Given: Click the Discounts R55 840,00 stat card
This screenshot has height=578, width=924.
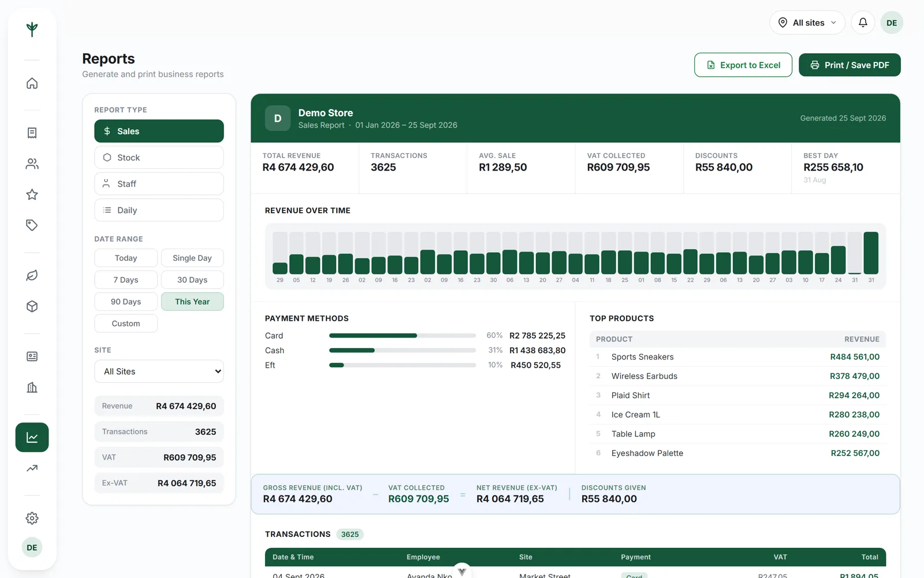Looking at the screenshot, I should pyautogui.click(x=737, y=168).
